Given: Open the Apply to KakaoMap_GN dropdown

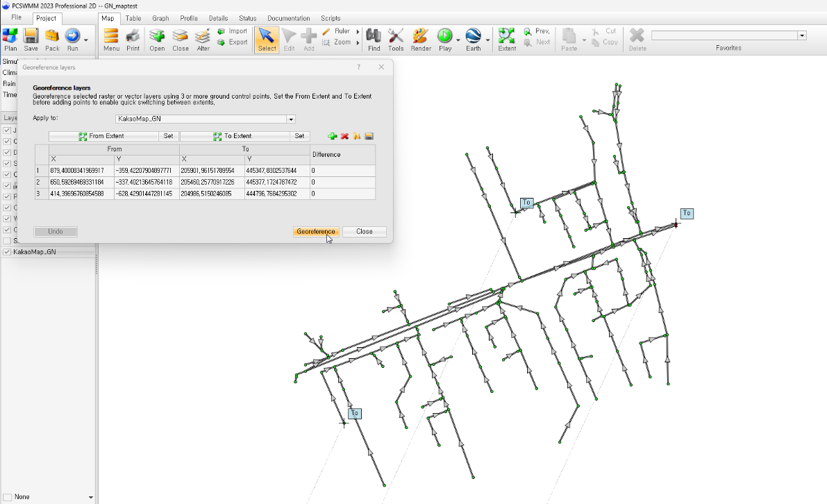Looking at the screenshot, I should [291, 119].
